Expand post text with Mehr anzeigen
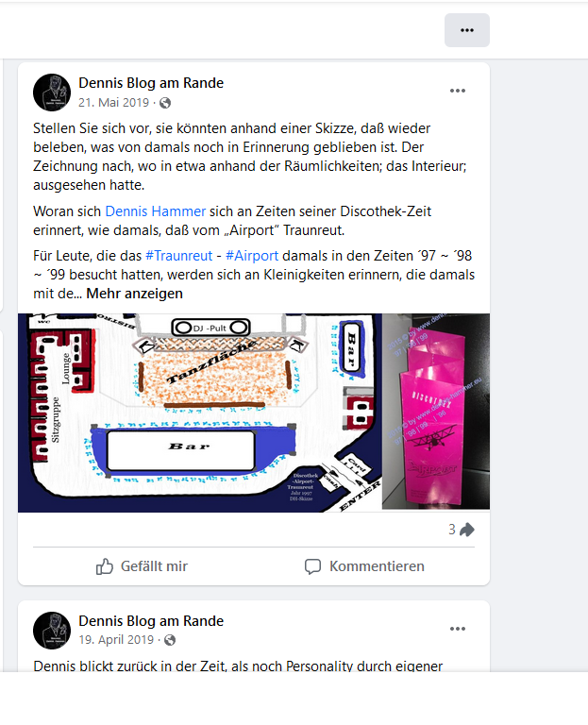The width and height of the screenshot is (588, 725). pos(135,294)
